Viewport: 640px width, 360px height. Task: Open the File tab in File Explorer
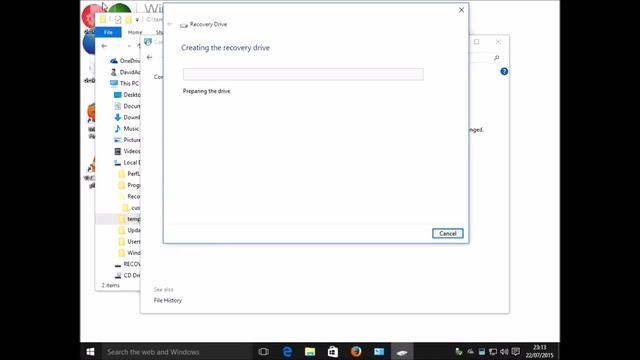108,32
